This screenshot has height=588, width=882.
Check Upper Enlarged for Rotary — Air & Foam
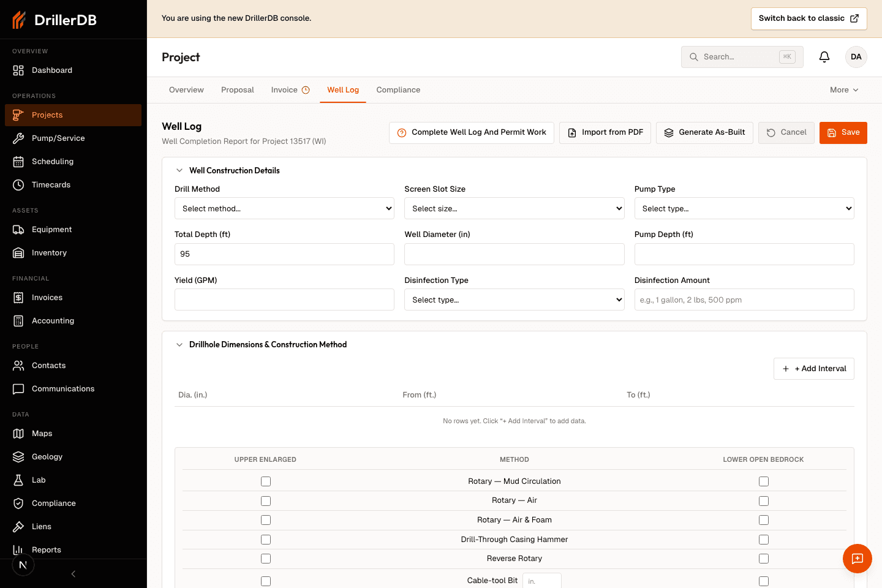(x=266, y=520)
